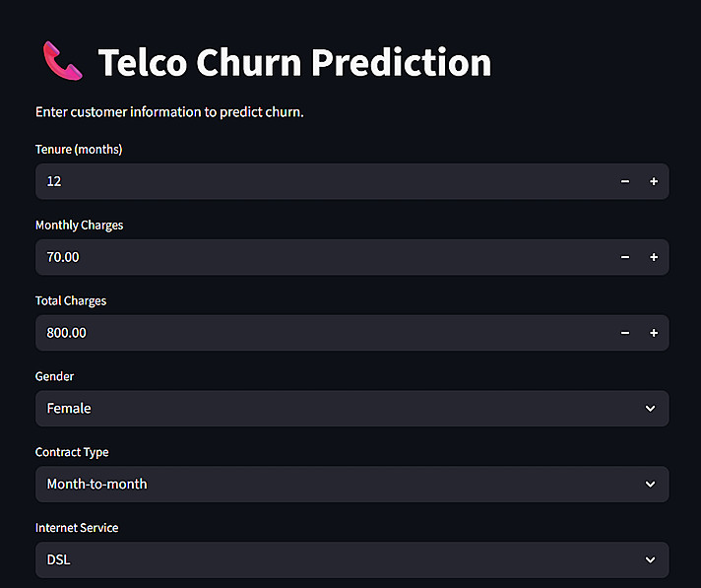Select the Total Charges field showing 800.00
The width and height of the screenshot is (701, 588).
point(315,333)
